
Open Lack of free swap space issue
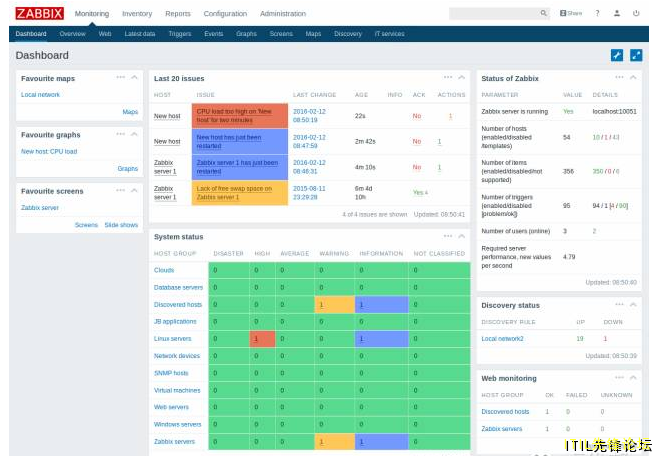234,192
